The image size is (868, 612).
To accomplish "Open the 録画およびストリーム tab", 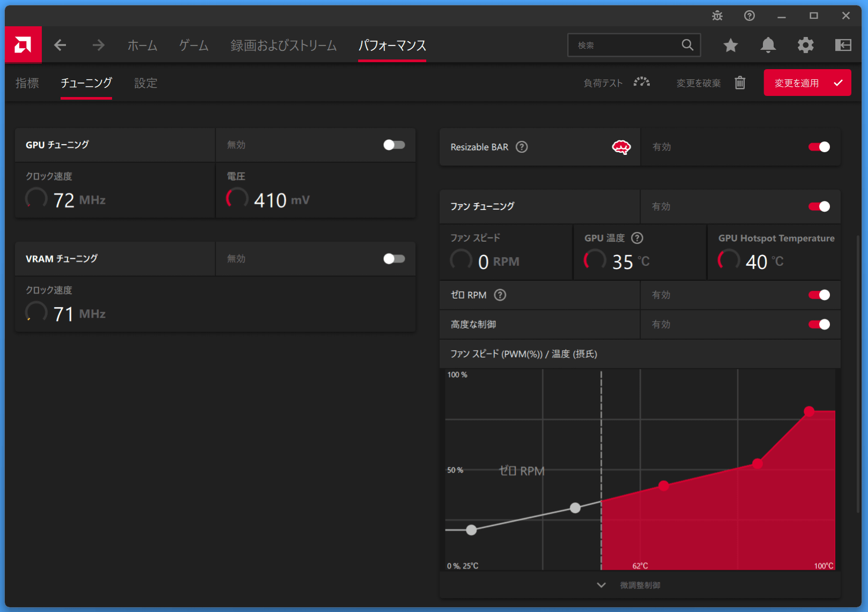I will click(284, 46).
